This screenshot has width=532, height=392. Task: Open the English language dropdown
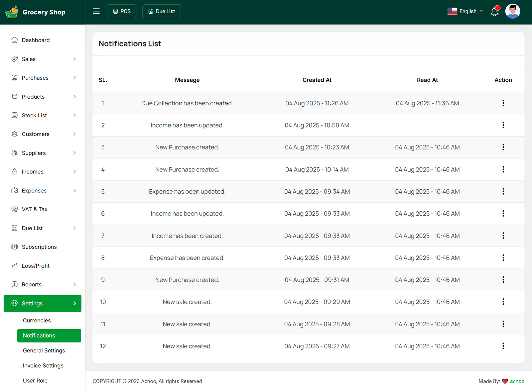465,11
